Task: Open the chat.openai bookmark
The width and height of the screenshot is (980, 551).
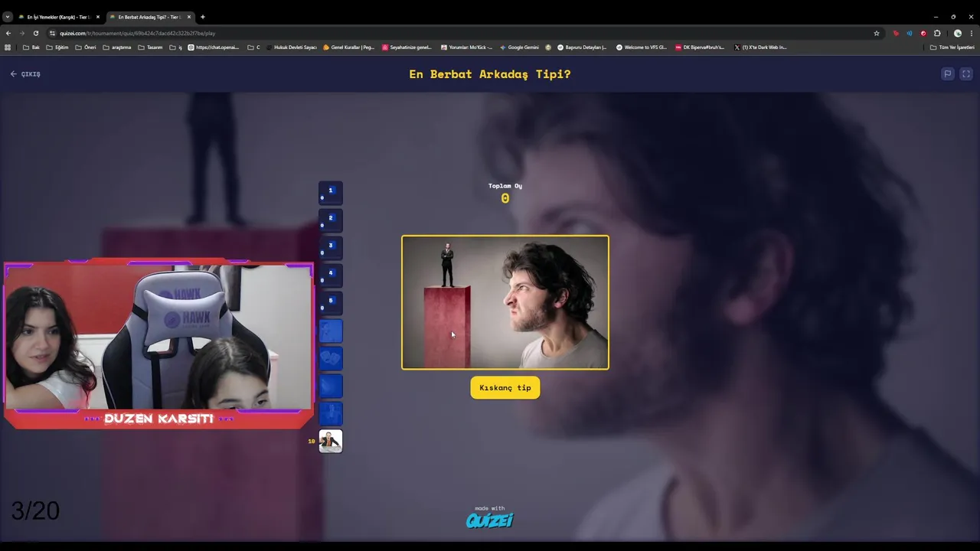Action: click(x=214, y=47)
